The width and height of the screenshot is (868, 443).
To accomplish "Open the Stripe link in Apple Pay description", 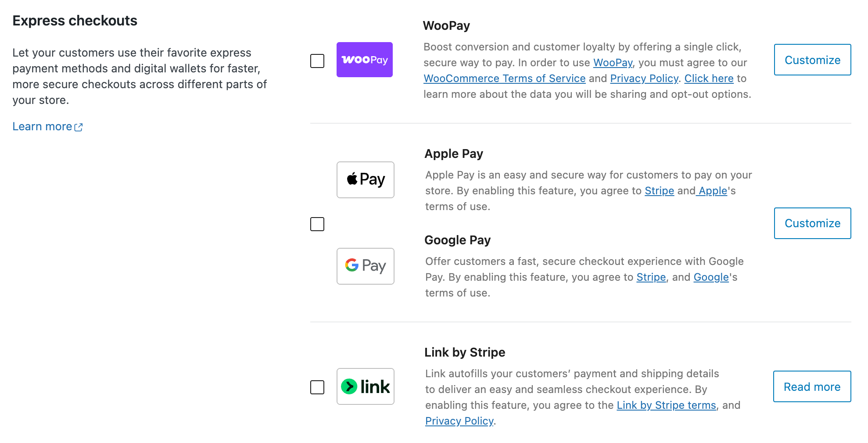I will point(659,190).
